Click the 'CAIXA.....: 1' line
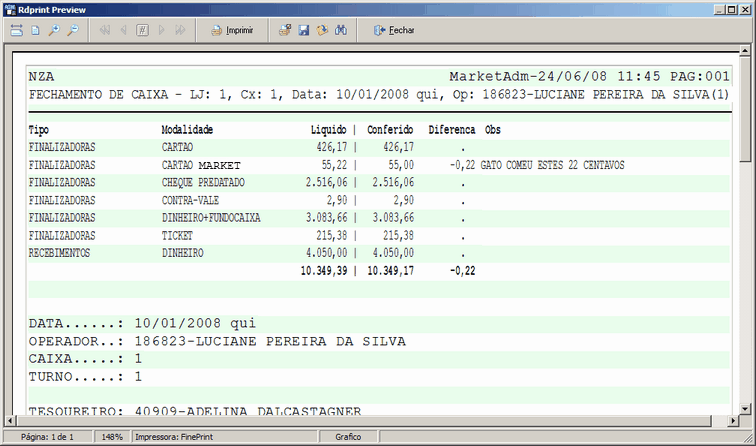Screen dimensions: 756x446 (85, 359)
